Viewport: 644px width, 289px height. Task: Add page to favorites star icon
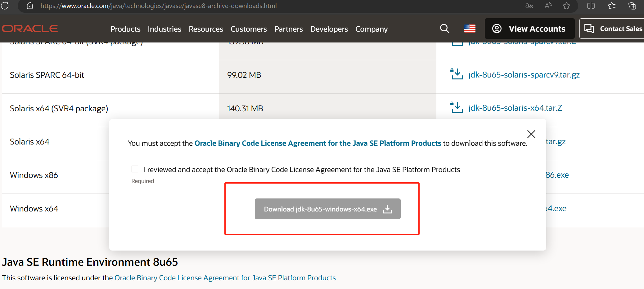coord(566,6)
